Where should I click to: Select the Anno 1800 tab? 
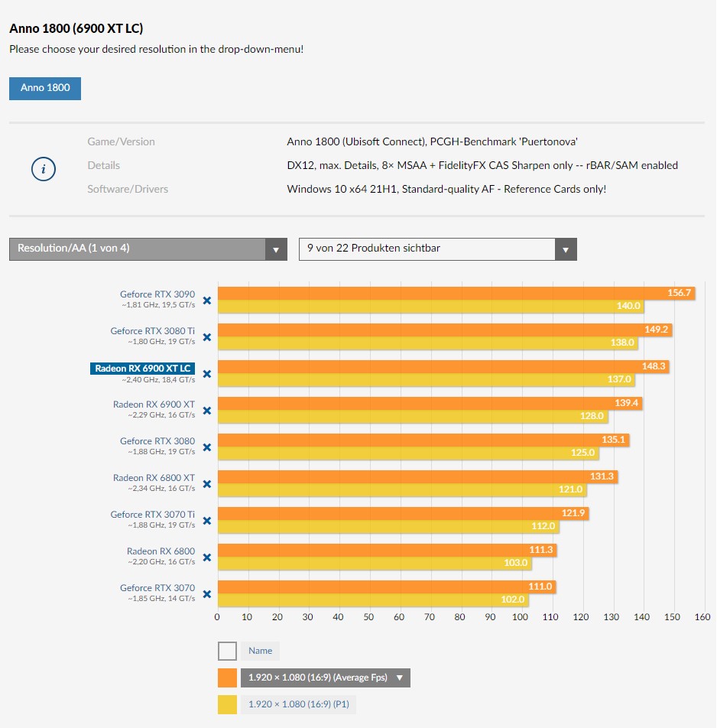point(45,88)
